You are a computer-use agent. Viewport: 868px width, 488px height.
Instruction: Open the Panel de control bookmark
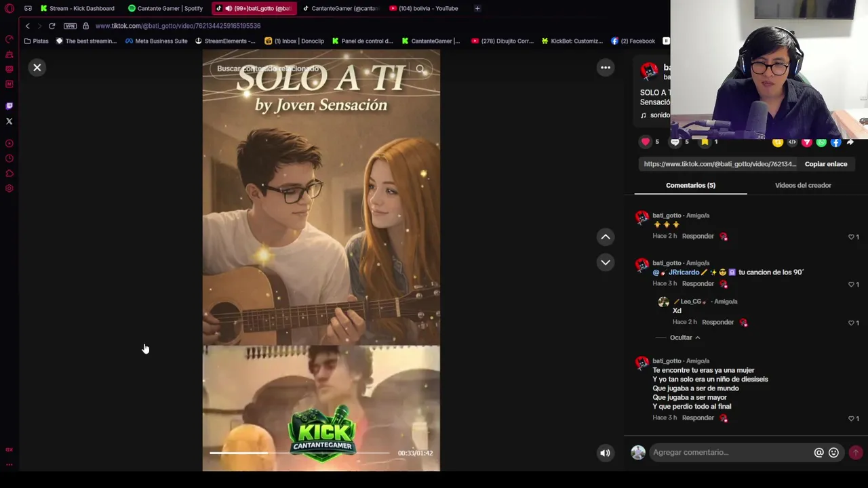[361, 41]
